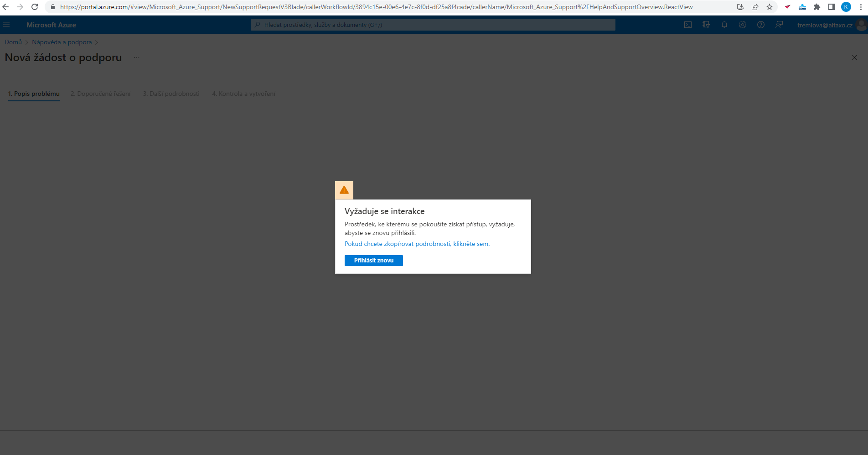View Azure notifications bell
Image resolution: width=868 pixels, height=455 pixels.
pos(724,25)
